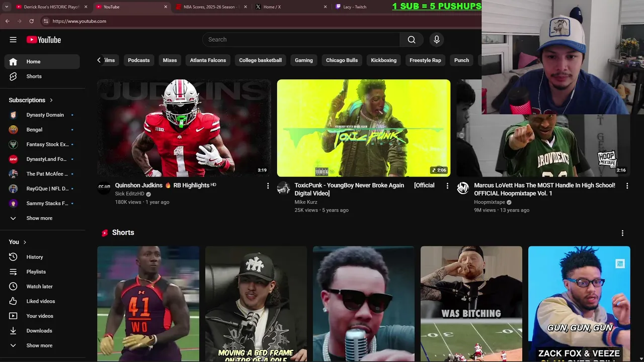Close the NBA Scores tab

pos(245,7)
